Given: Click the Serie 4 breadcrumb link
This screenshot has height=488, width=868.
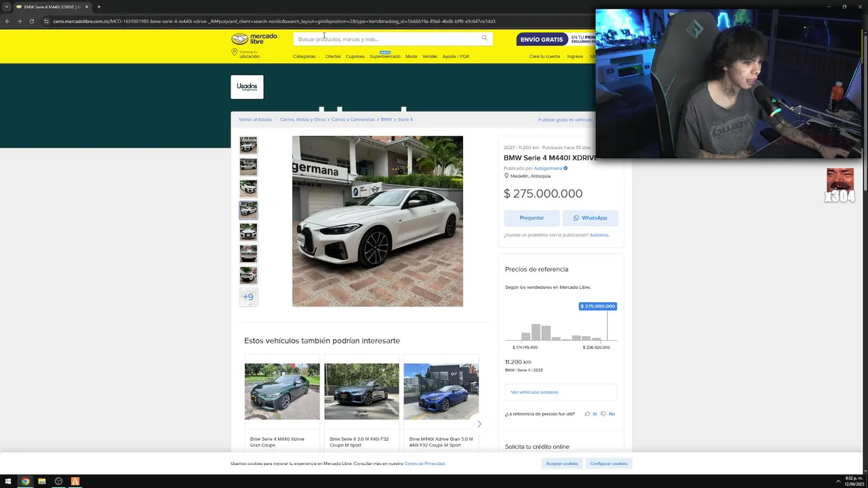Looking at the screenshot, I should 406,119.
